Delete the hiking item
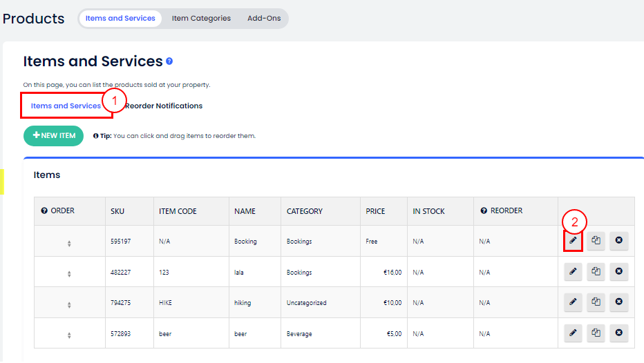 click(x=618, y=302)
